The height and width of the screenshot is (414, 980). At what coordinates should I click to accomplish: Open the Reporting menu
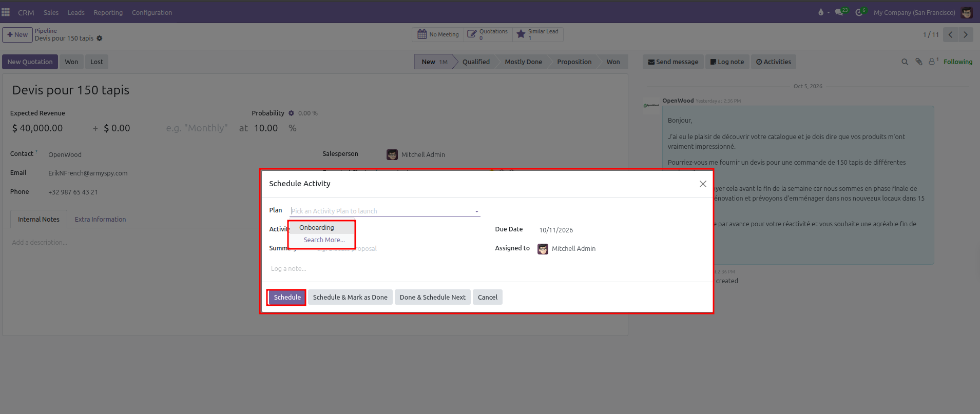pos(108,12)
